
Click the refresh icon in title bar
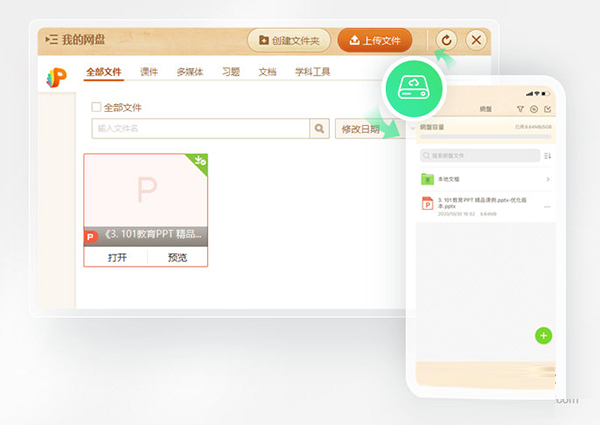coord(446,40)
